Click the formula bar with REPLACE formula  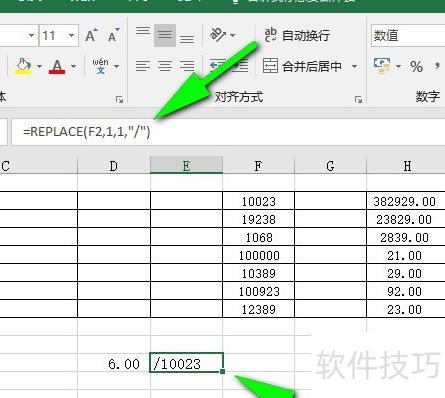[x=228, y=132]
